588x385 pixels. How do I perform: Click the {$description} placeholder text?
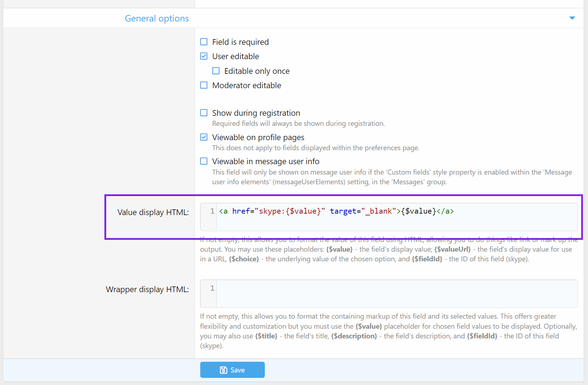click(x=354, y=336)
